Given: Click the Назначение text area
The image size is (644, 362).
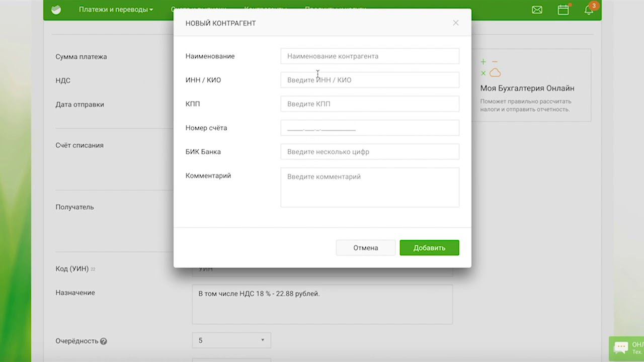Looking at the screenshot, I should 323,304.
